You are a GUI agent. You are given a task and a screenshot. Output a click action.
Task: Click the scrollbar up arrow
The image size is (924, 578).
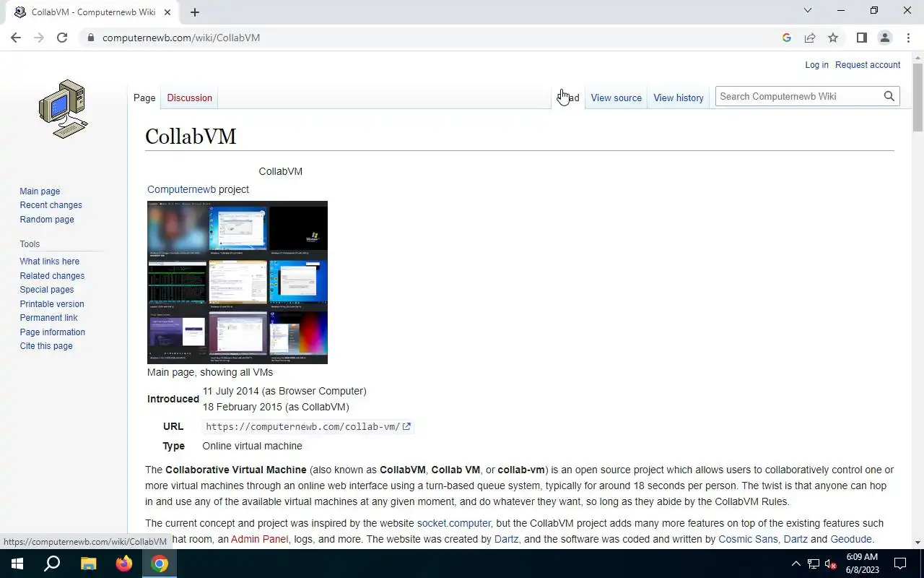(x=918, y=56)
